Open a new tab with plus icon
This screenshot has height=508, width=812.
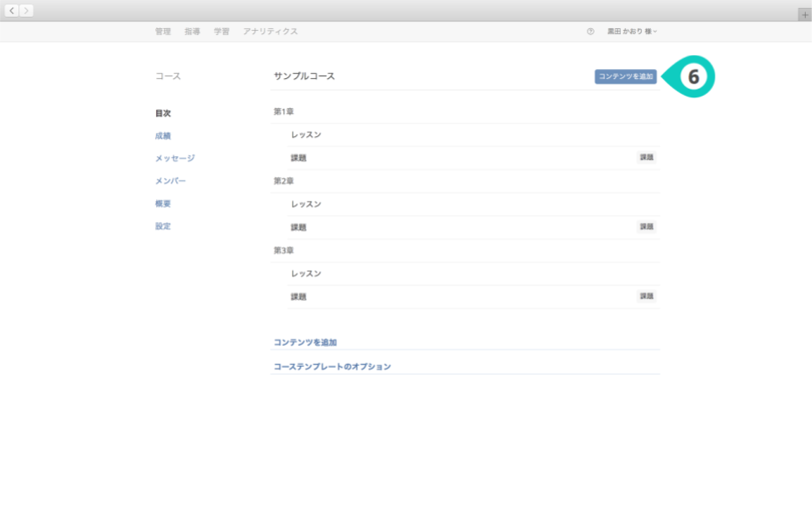[804, 15]
